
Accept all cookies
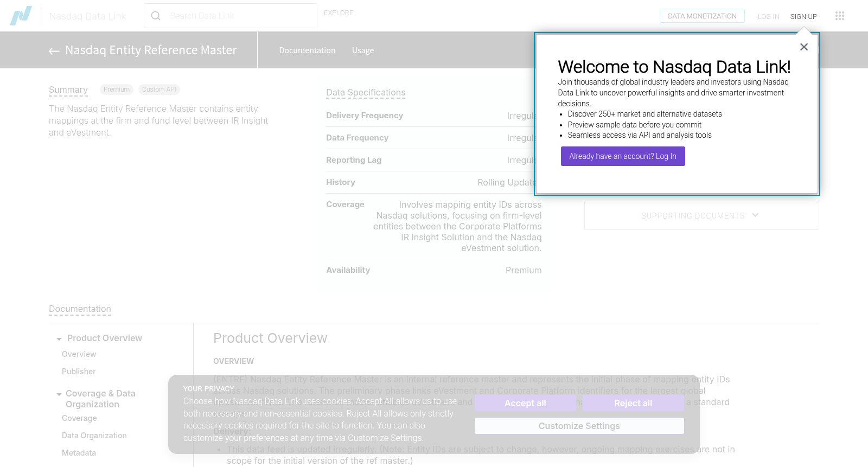525,403
